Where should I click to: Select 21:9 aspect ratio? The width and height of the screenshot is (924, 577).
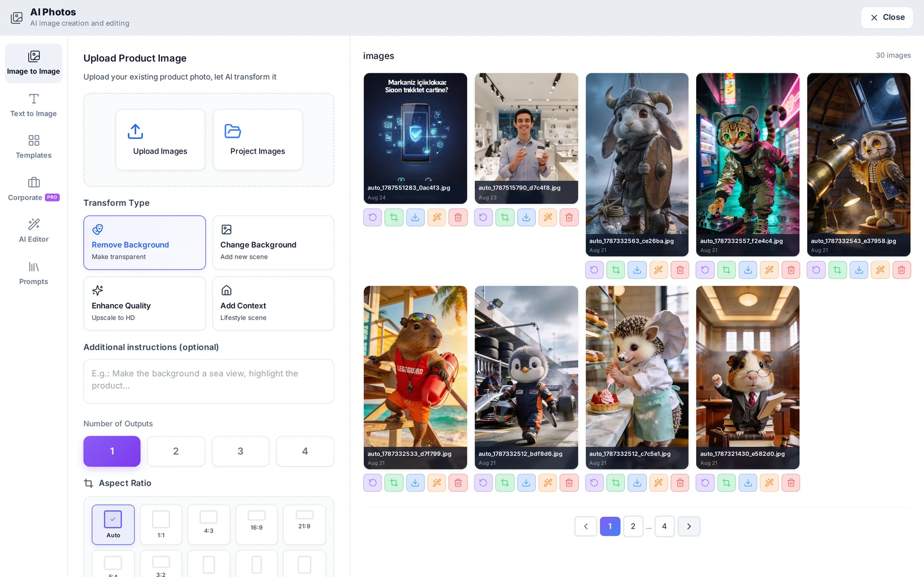pos(304,525)
